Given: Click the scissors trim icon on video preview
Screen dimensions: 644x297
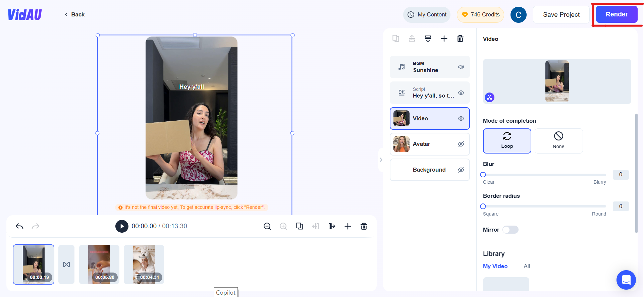Looking at the screenshot, I should [490, 98].
